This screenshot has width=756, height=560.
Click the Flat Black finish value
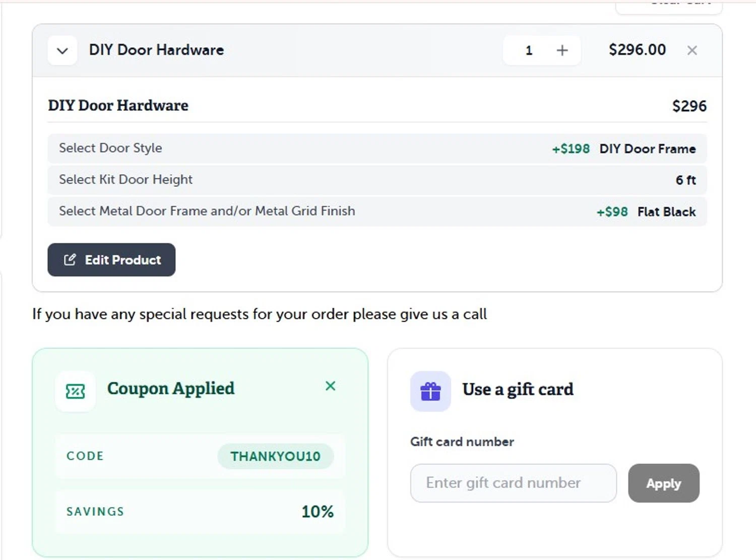(667, 212)
